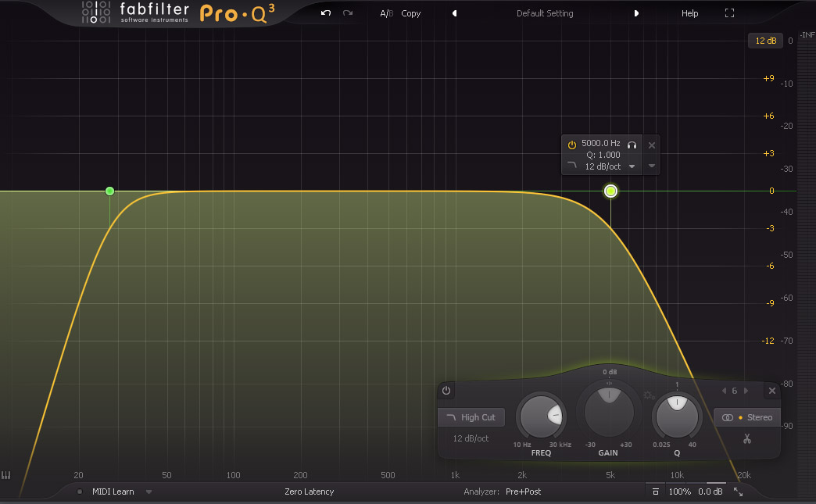Click the -INF level meter readout
816x504 pixels.
coord(807,35)
